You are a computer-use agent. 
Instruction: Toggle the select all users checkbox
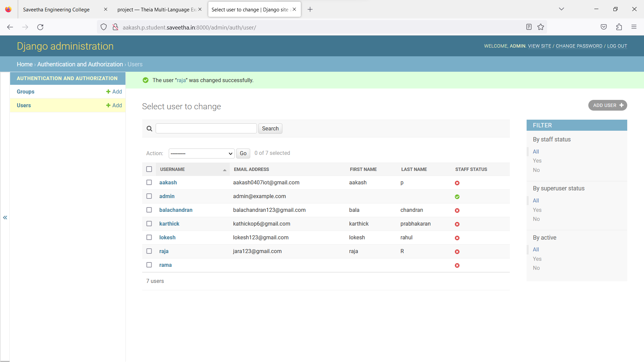[149, 169]
